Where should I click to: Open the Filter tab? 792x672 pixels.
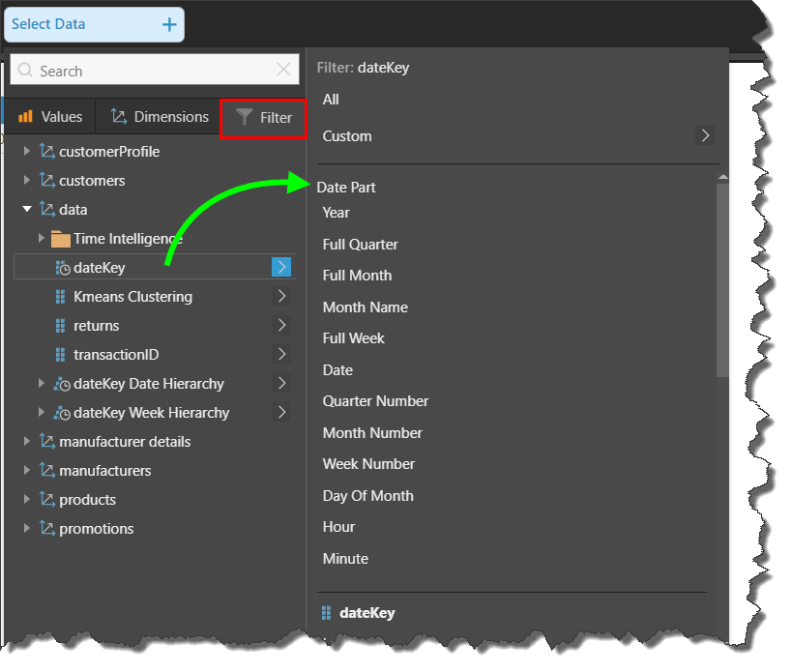pyautogui.click(x=264, y=118)
